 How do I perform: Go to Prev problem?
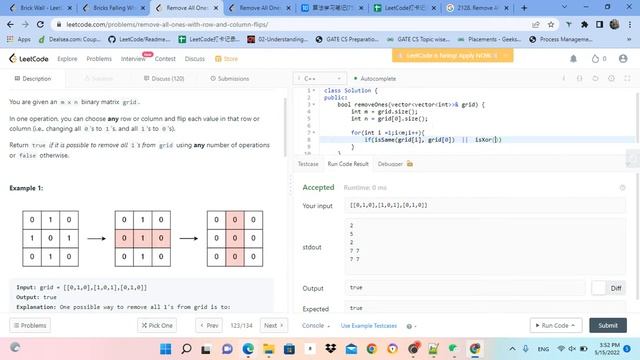(209, 325)
